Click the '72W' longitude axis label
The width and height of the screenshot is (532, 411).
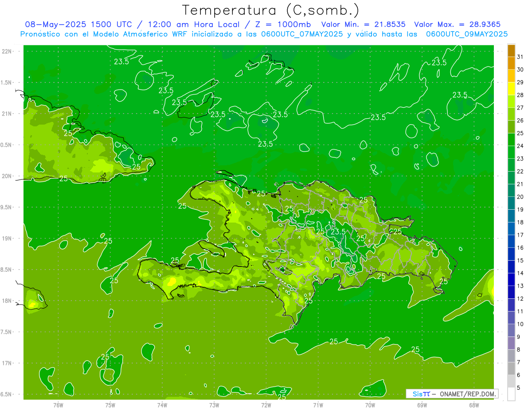tap(266, 405)
